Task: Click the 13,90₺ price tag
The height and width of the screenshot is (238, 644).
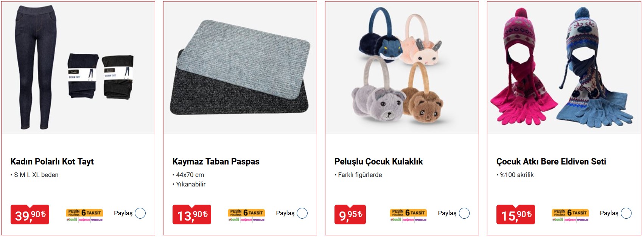Action: 192,215
